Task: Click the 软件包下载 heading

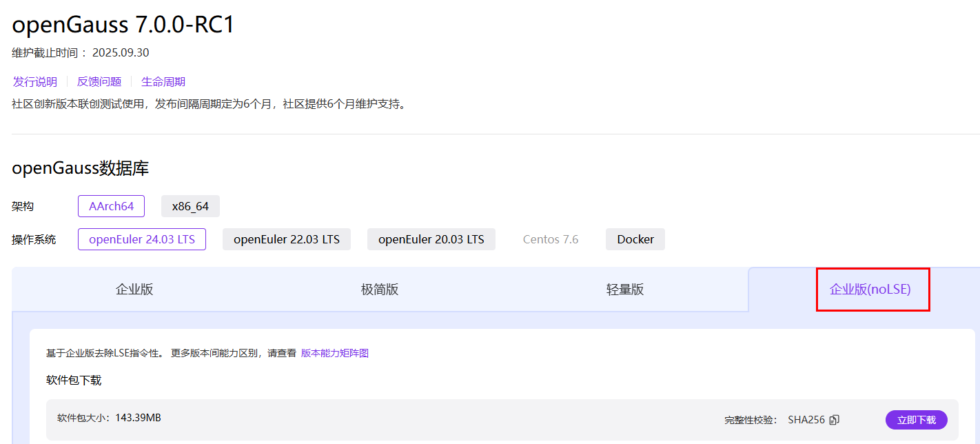Action: coord(74,381)
